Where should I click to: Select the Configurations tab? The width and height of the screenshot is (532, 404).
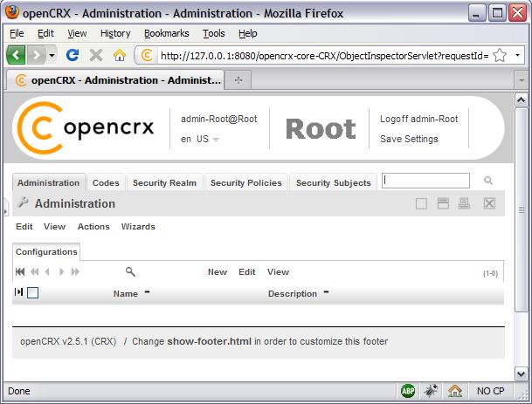click(46, 252)
